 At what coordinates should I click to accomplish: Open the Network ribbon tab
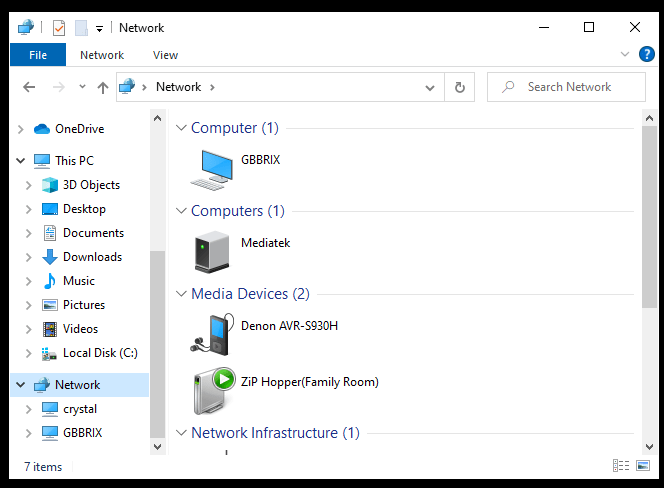102,55
